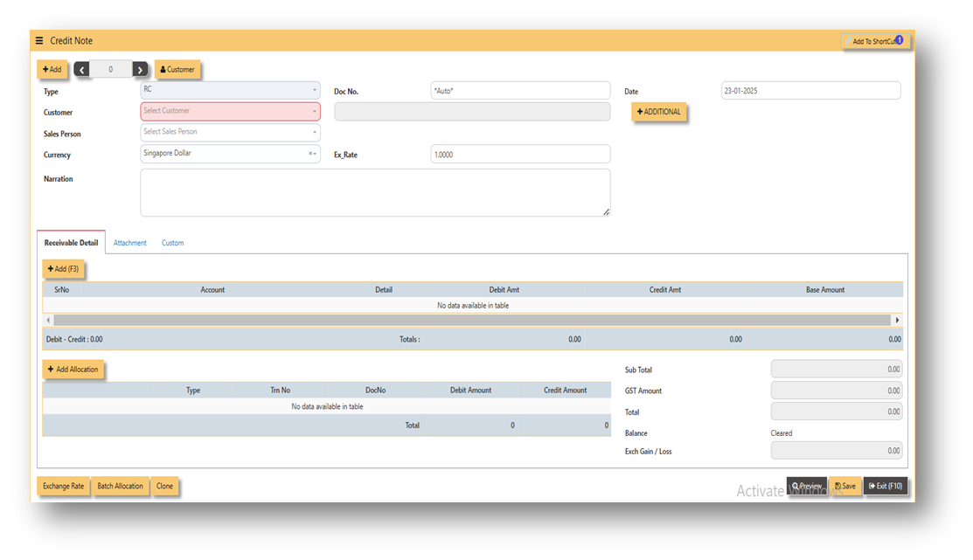
Task: Exit the form using Exit (F10)
Action: tap(886, 487)
